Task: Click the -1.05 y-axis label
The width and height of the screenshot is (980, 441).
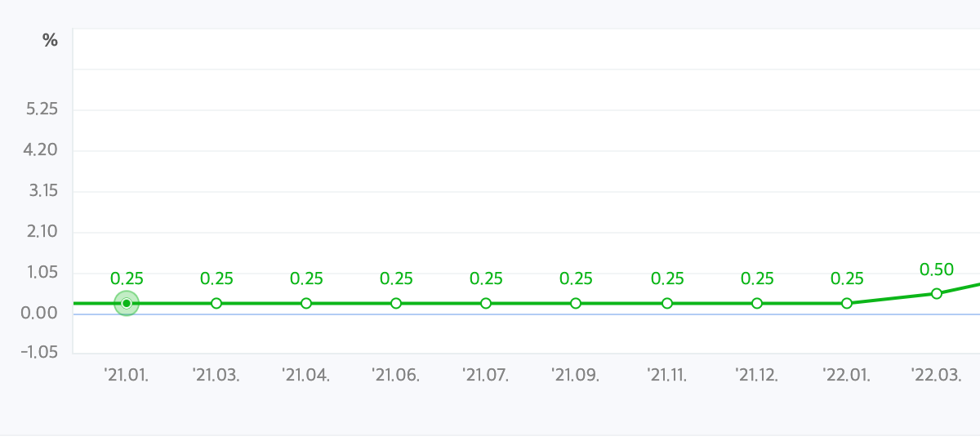Action: (x=39, y=352)
